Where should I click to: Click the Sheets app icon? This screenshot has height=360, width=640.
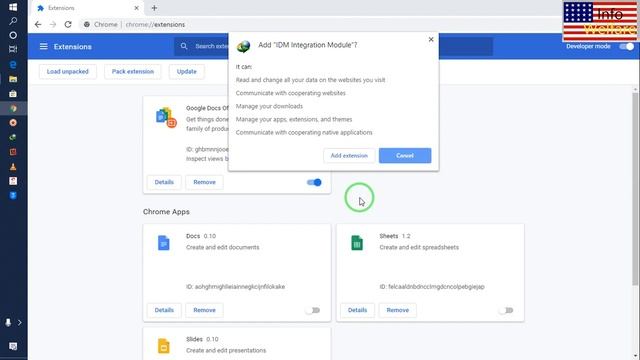tap(357, 243)
